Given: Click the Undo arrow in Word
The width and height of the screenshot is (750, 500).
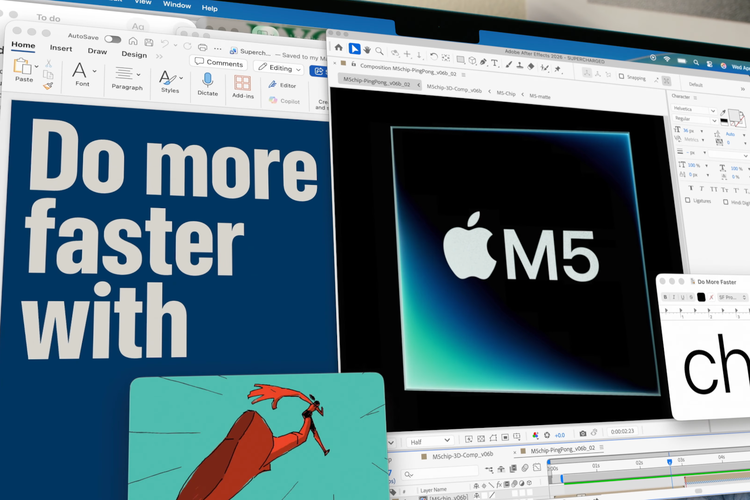Looking at the screenshot, I should pyautogui.click(x=165, y=44).
